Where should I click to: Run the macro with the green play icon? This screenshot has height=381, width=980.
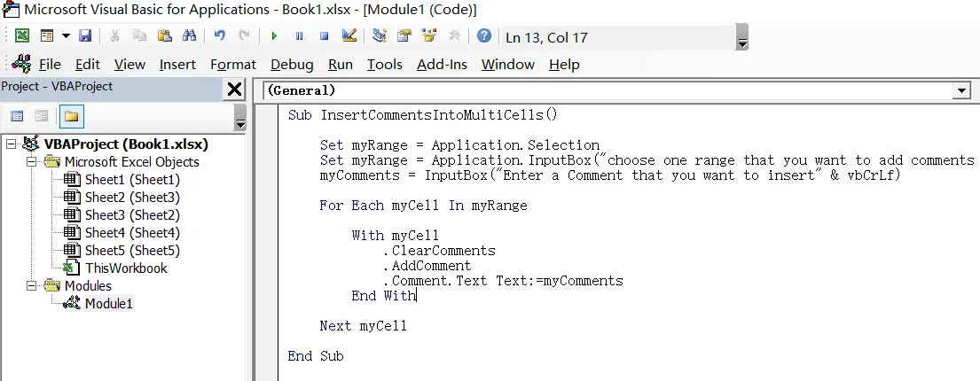click(274, 36)
